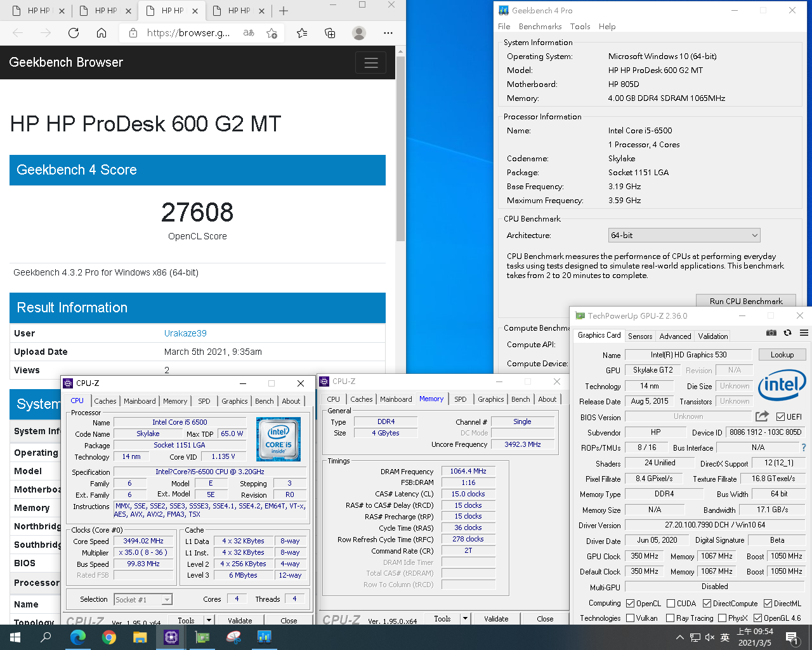Open Microsoft Edge from taskbar
812x650 pixels.
77,637
